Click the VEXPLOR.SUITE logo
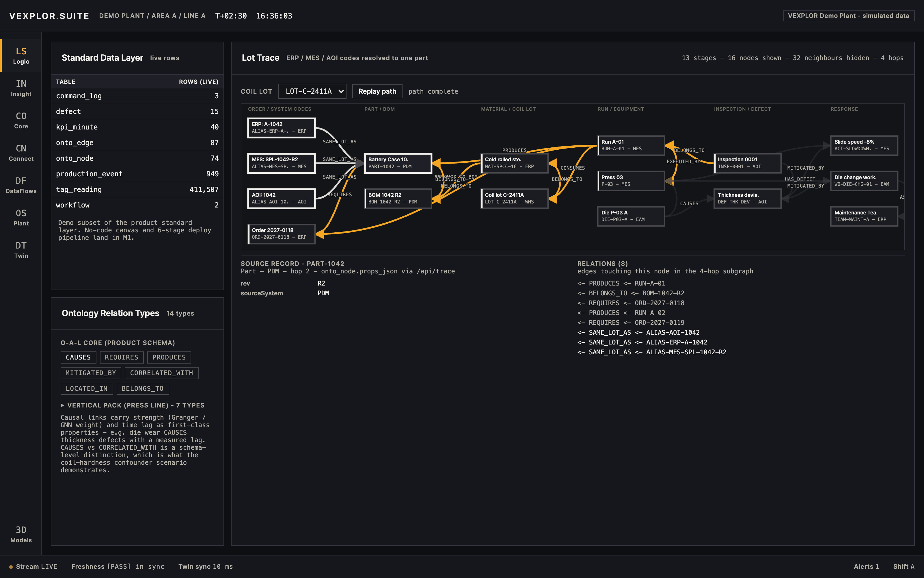 [x=49, y=16]
